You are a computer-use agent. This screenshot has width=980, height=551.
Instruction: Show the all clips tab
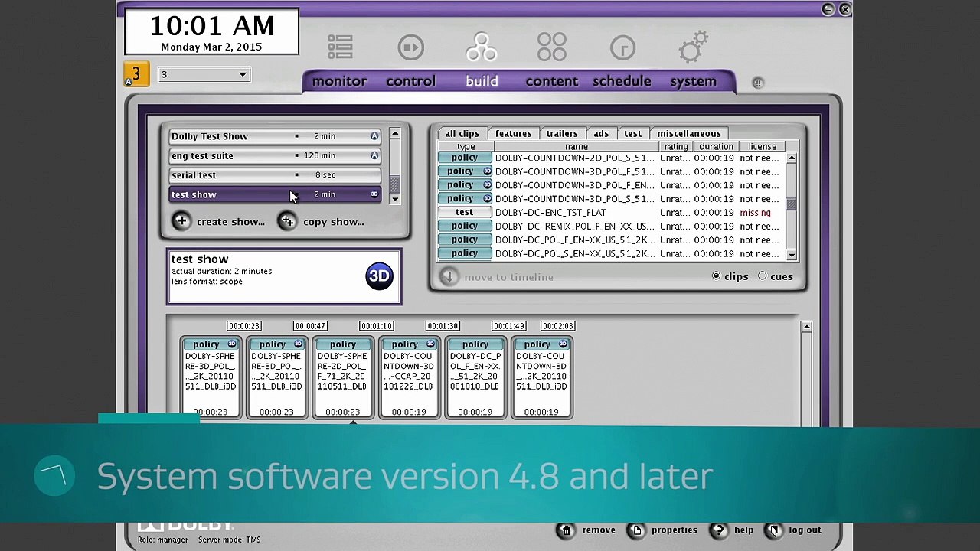click(462, 133)
